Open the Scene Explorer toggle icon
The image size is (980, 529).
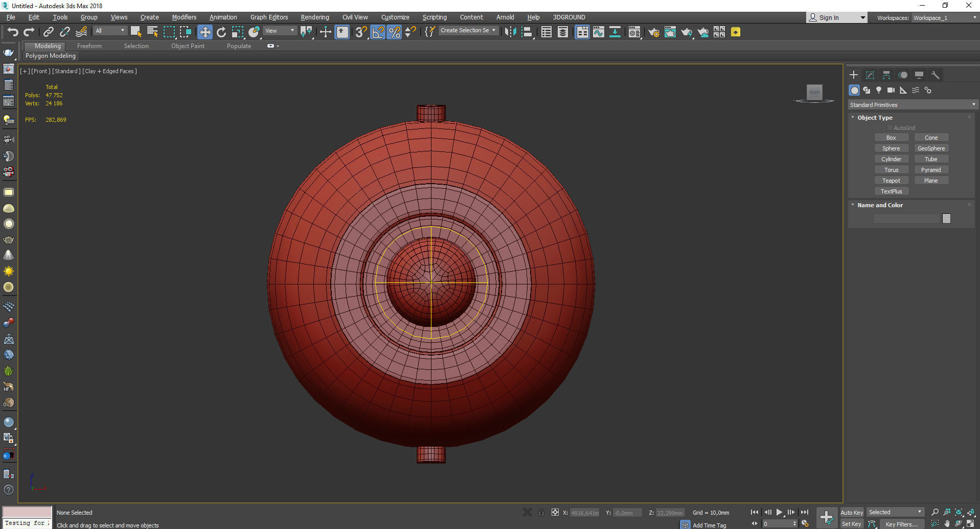point(546,32)
